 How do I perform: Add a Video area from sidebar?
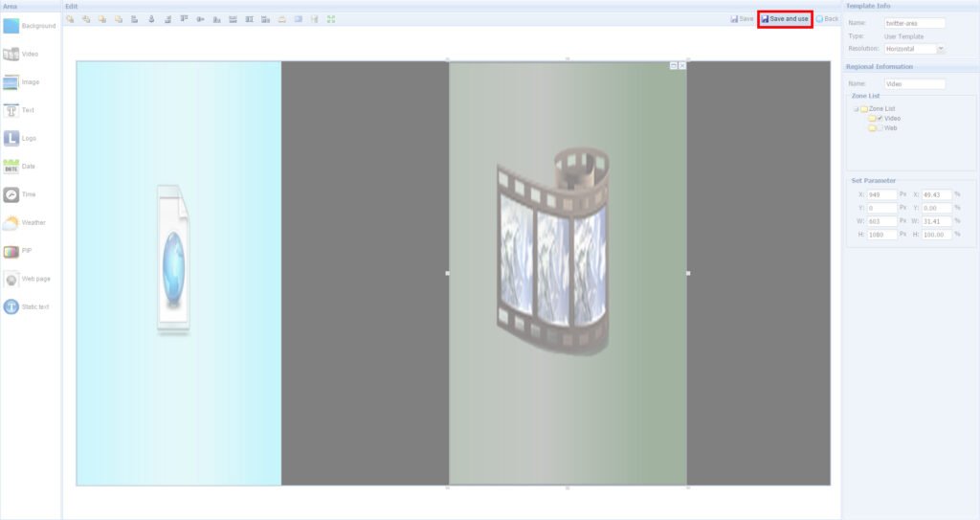pyautogui.click(x=11, y=55)
